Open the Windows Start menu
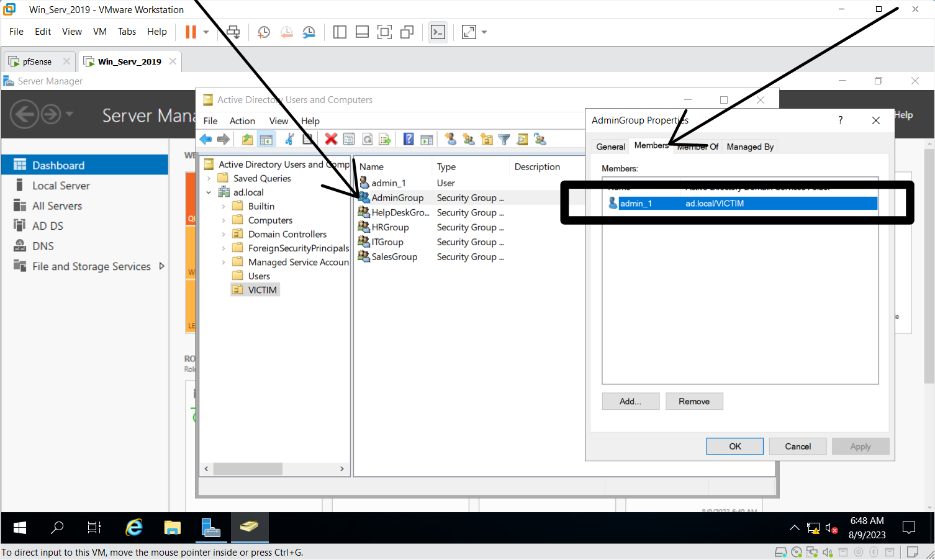The height and width of the screenshot is (560, 935). [x=19, y=528]
